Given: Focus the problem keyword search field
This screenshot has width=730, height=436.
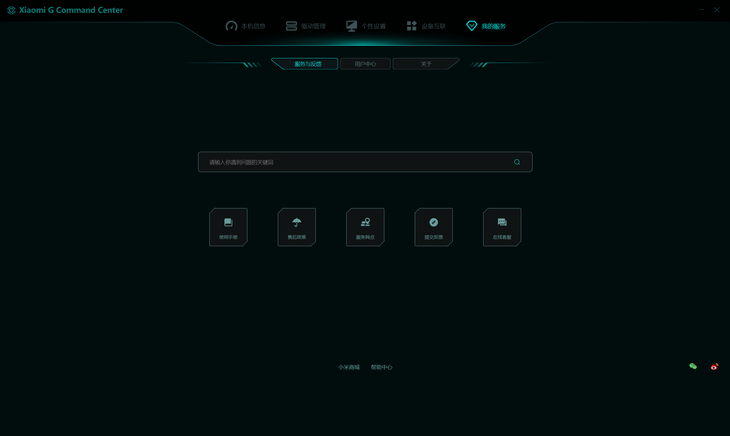Looking at the screenshot, I should pos(365,162).
